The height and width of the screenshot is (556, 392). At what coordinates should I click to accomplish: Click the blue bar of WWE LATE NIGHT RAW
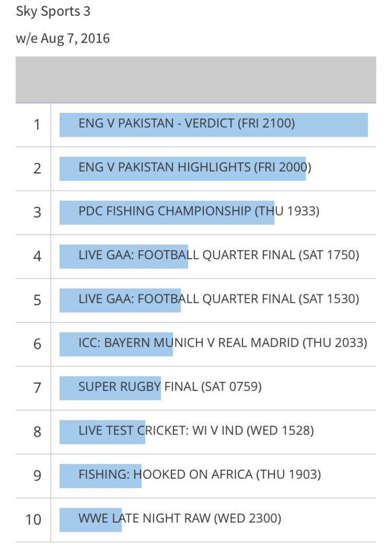click(x=91, y=520)
